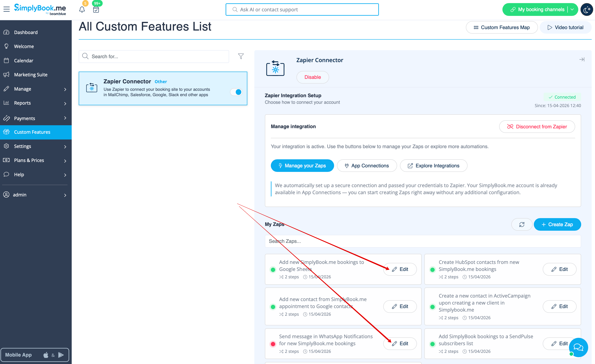Toggle the dark mode moon icon
This screenshot has height=364, width=595.
587,10
